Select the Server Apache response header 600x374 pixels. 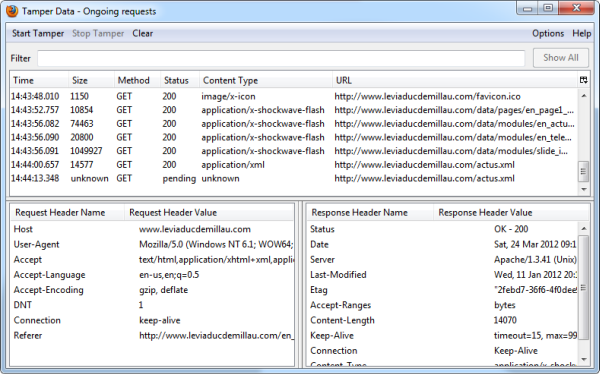[443, 260]
